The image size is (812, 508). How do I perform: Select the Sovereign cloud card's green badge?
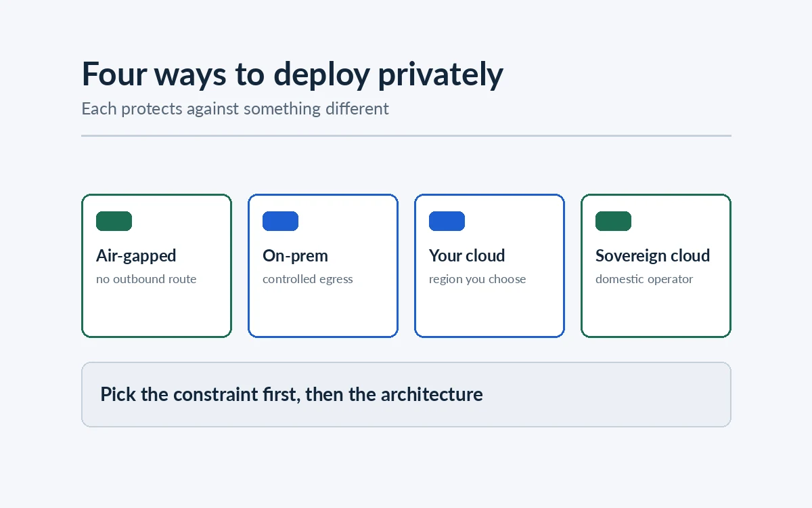tap(613, 221)
